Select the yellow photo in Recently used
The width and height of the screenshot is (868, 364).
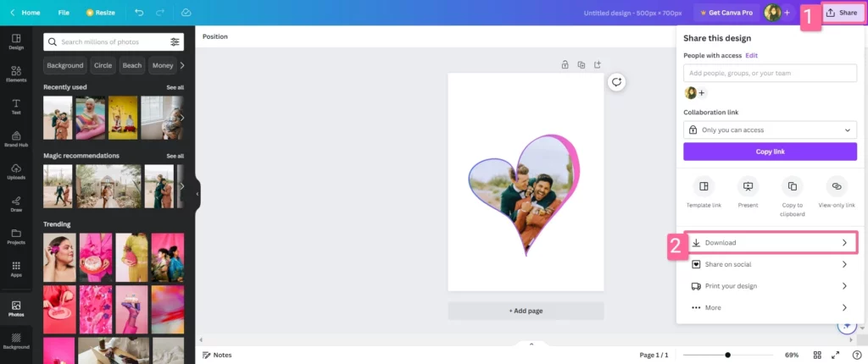[123, 118]
